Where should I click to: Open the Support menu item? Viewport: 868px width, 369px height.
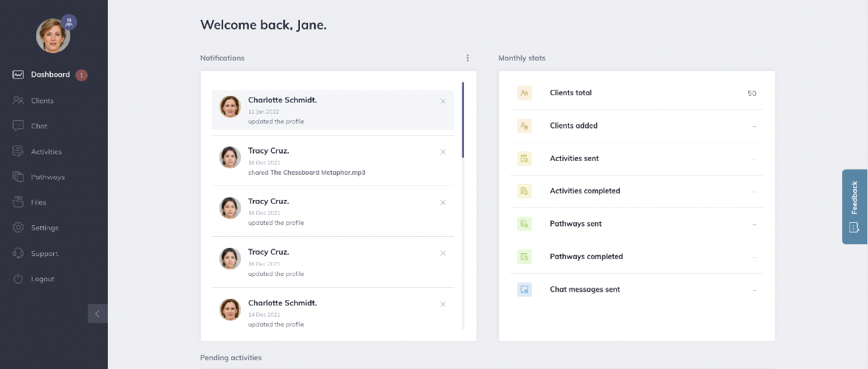point(44,253)
